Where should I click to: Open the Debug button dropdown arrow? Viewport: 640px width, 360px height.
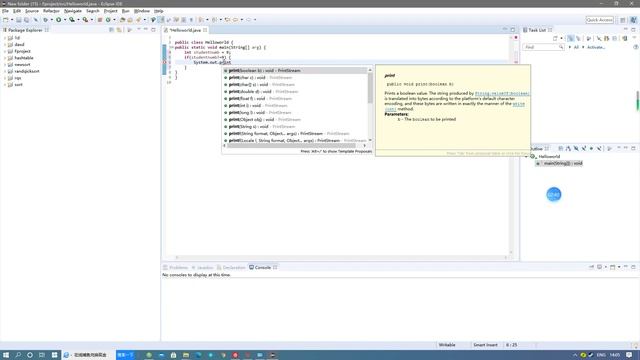(51, 20)
